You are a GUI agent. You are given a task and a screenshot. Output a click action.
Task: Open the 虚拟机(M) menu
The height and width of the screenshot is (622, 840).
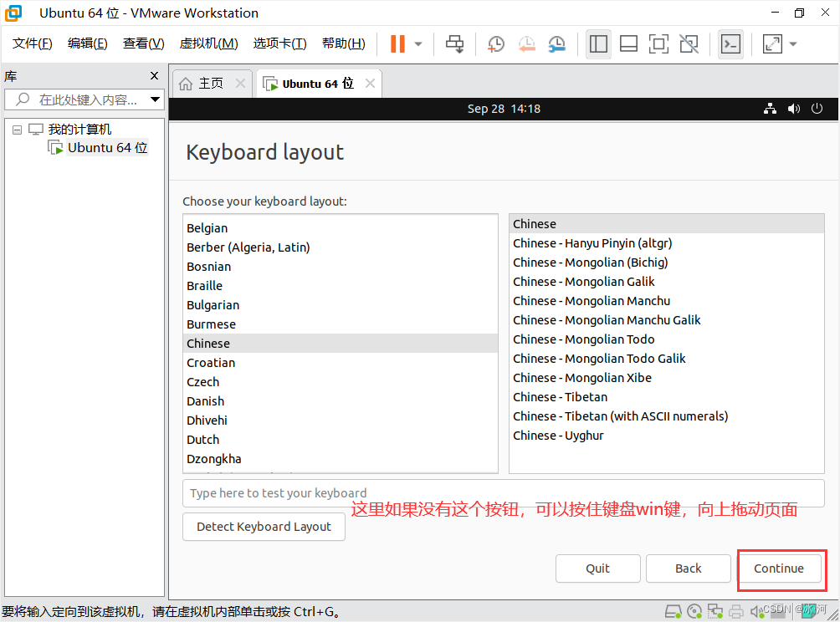(208, 43)
